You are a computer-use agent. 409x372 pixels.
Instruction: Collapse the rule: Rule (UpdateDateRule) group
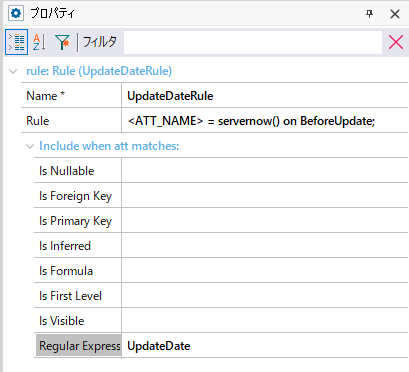coord(13,71)
